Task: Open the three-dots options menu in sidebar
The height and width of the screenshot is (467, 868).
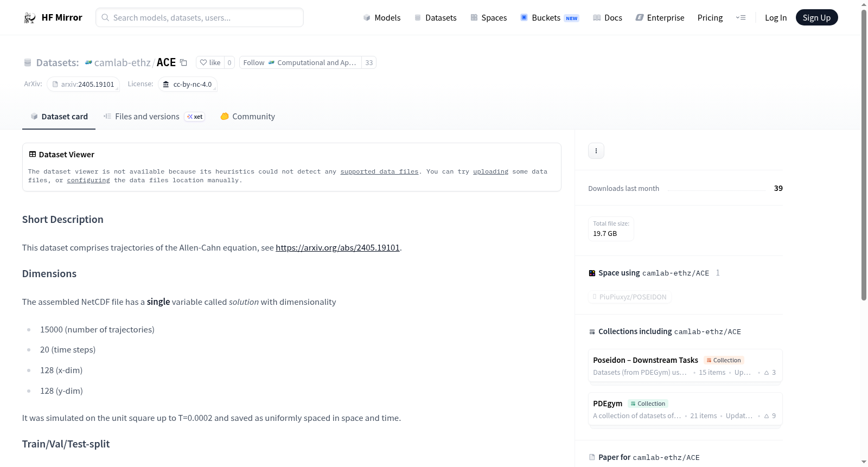Action: (596, 151)
